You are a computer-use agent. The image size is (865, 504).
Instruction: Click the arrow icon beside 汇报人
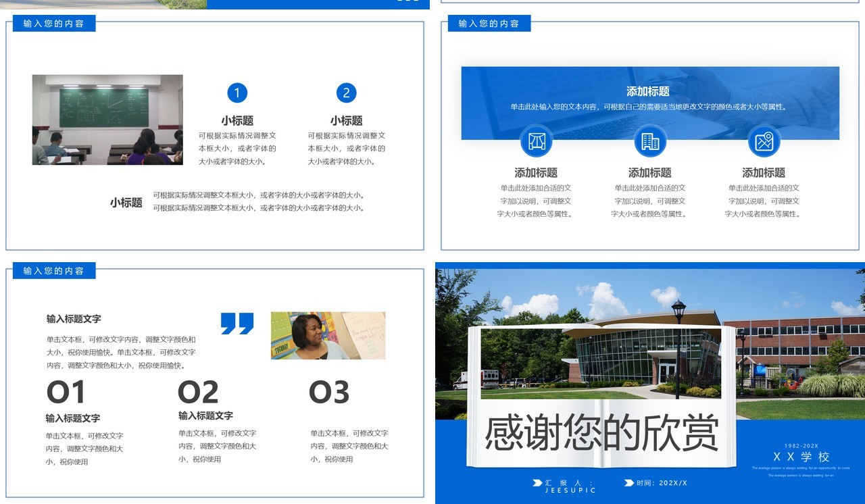tap(537, 482)
